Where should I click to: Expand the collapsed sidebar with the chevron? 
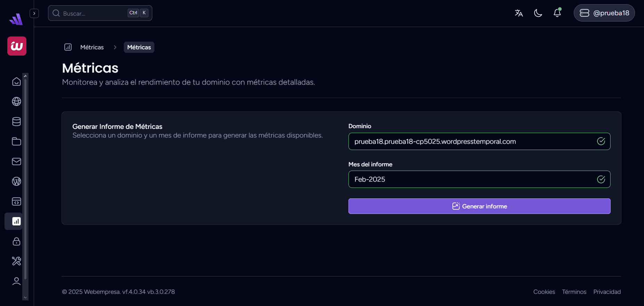(x=34, y=13)
